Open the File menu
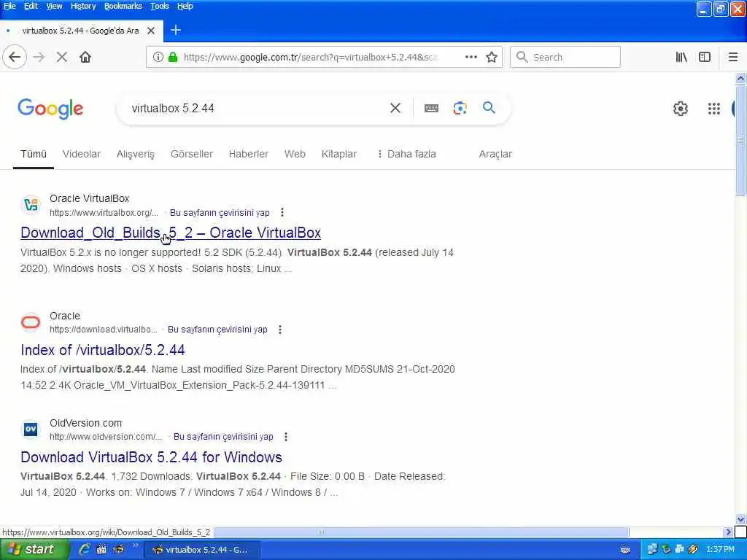 click(9, 6)
